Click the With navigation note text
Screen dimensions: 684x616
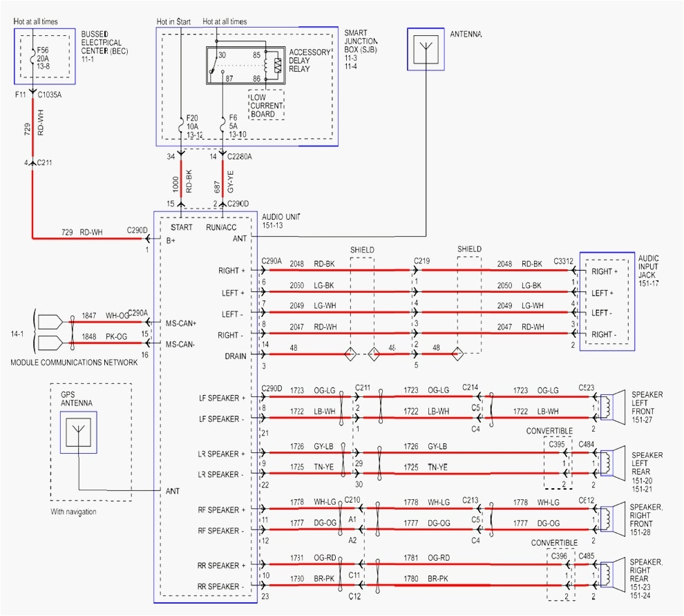(x=74, y=512)
